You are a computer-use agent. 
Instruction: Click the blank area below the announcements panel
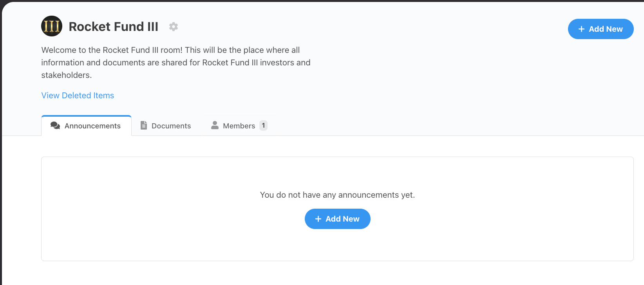click(x=337, y=273)
